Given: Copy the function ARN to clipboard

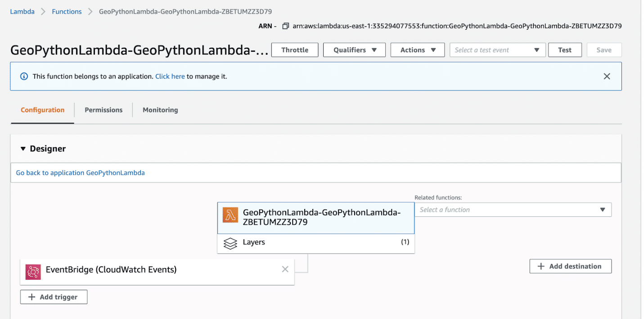Looking at the screenshot, I should [x=286, y=26].
